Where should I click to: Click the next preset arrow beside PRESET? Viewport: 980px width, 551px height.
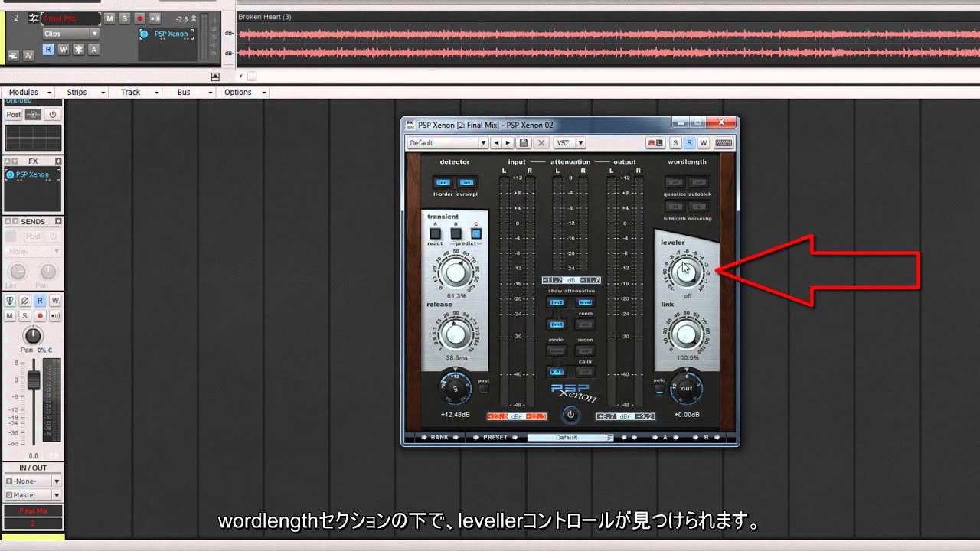coord(514,438)
